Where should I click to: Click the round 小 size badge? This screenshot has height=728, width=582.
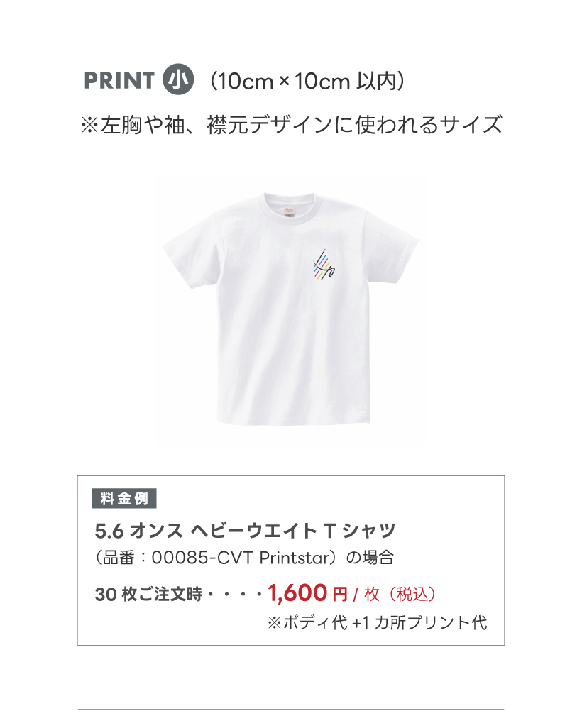pyautogui.click(x=179, y=79)
